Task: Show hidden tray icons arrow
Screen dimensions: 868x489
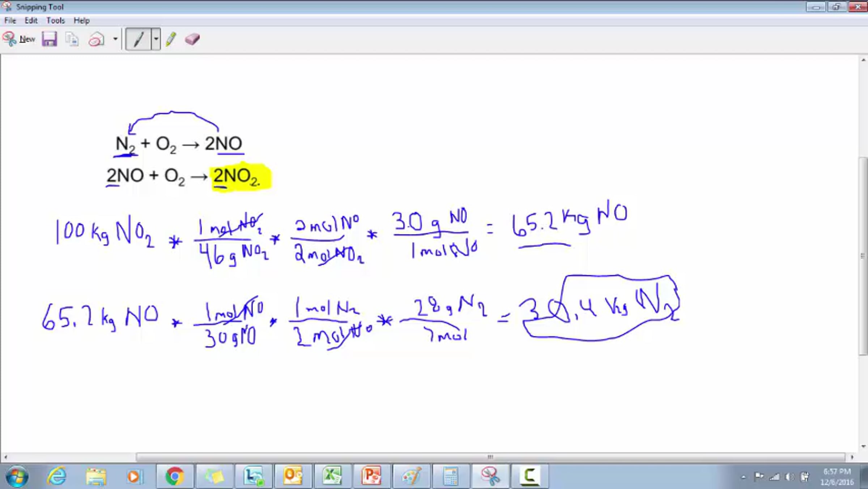Action: (744, 477)
